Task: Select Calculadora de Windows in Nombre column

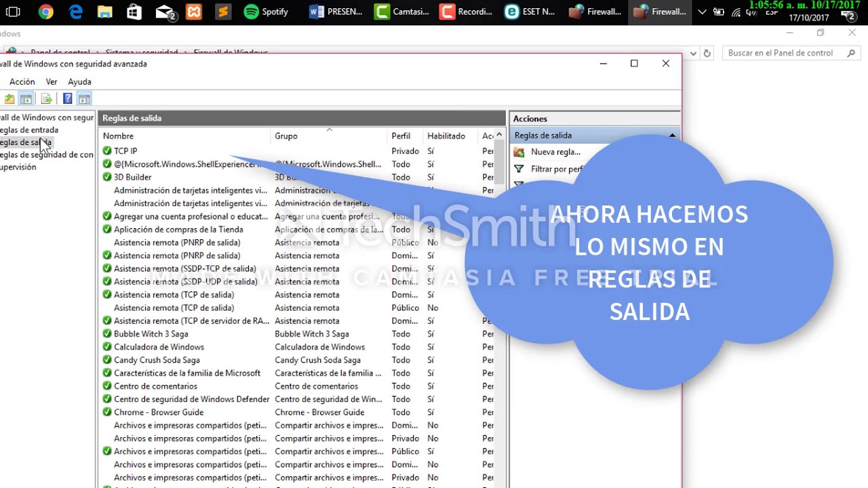Action: [x=159, y=346]
